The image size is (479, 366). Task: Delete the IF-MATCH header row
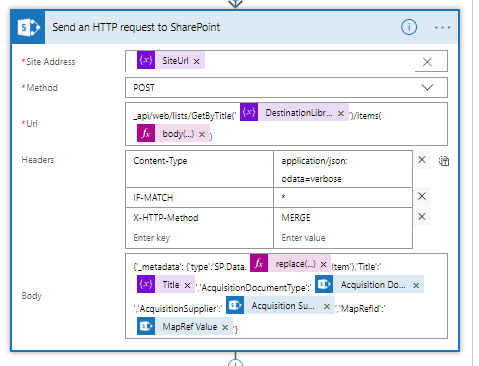pos(422,196)
